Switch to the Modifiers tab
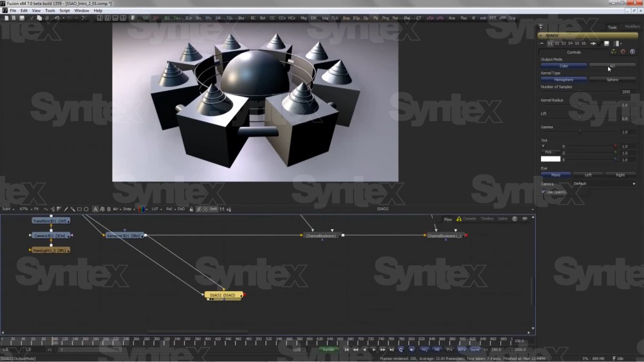Viewport: 644px width, 362px height. tap(632, 27)
